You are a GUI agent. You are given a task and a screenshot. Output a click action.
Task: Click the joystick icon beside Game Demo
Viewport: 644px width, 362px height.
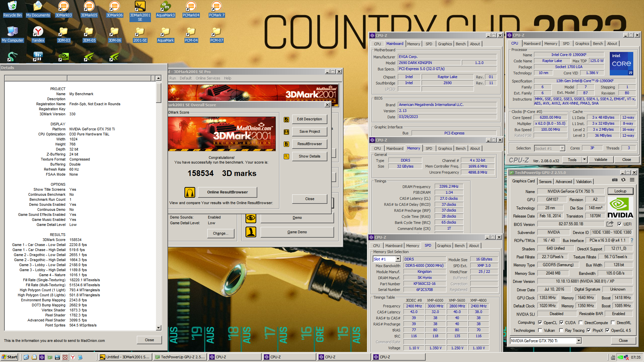pos(251,232)
